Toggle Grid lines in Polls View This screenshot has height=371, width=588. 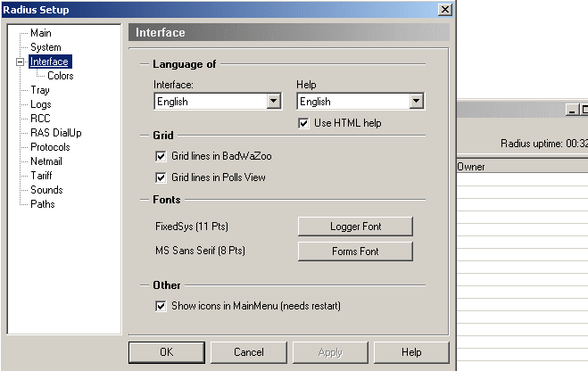coord(161,177)
